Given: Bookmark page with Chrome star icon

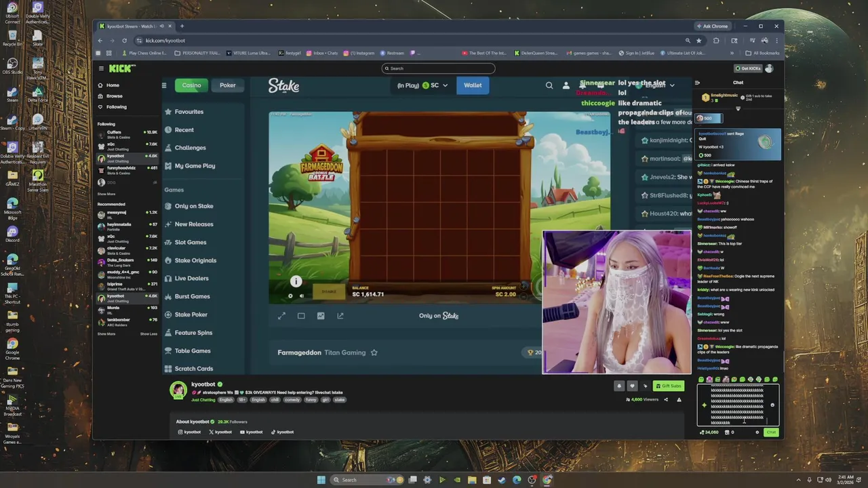Looking at the screenshot, I should (699, 41).
